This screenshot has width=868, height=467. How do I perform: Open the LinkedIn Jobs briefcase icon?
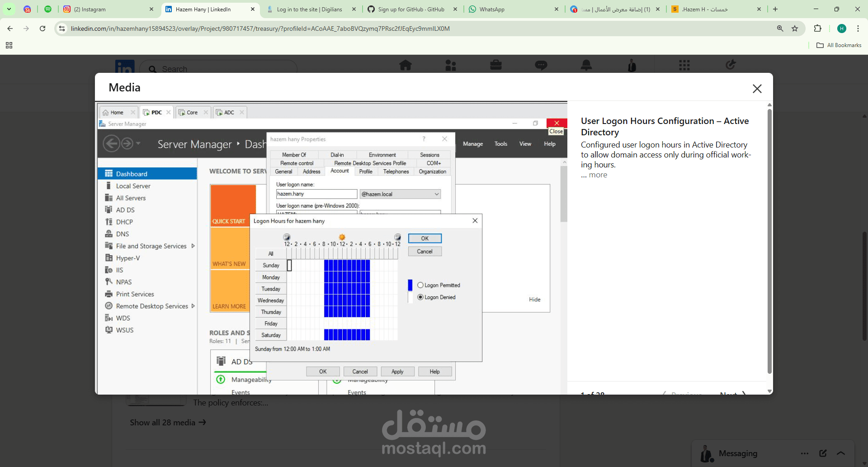point(496,65)
